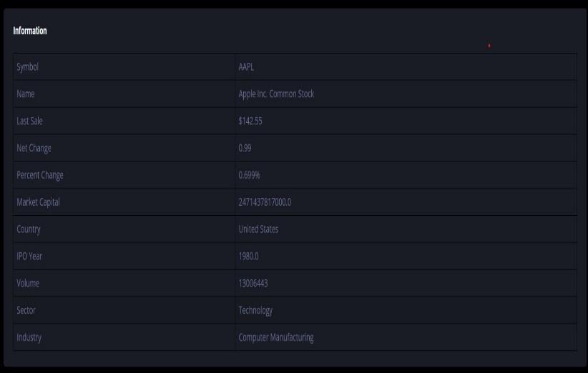
Task: Select the AAPL symbol value
Action: pos(246,67)
